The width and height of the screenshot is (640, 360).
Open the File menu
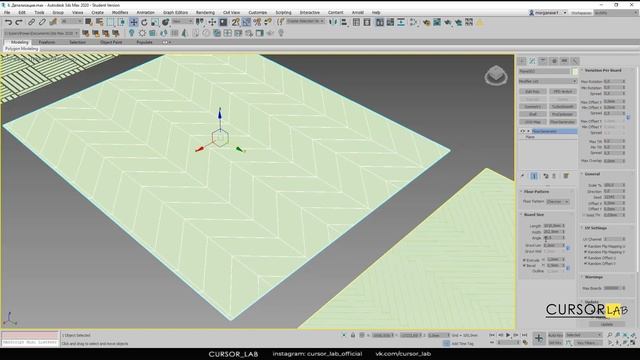pos(7,13)
